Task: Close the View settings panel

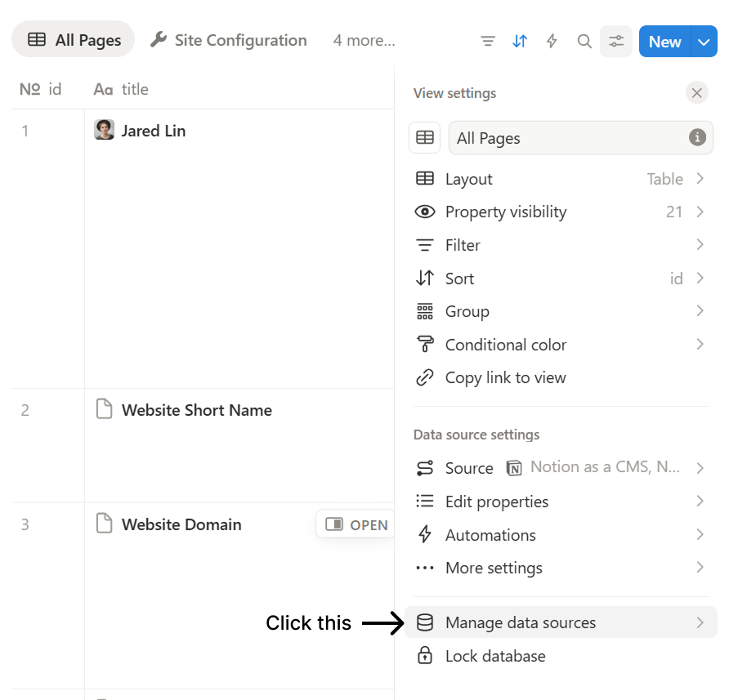Action: point(697,93)
